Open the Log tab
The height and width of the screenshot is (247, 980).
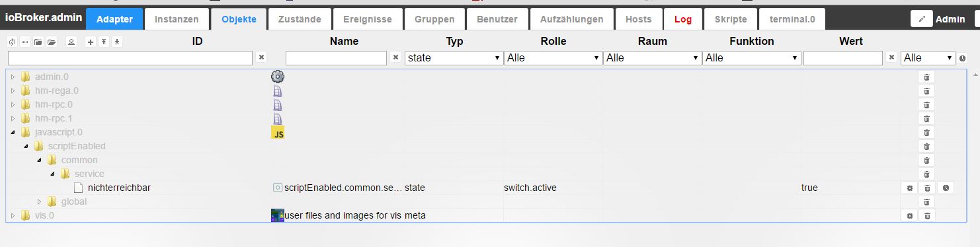click(x=683, y=19)
